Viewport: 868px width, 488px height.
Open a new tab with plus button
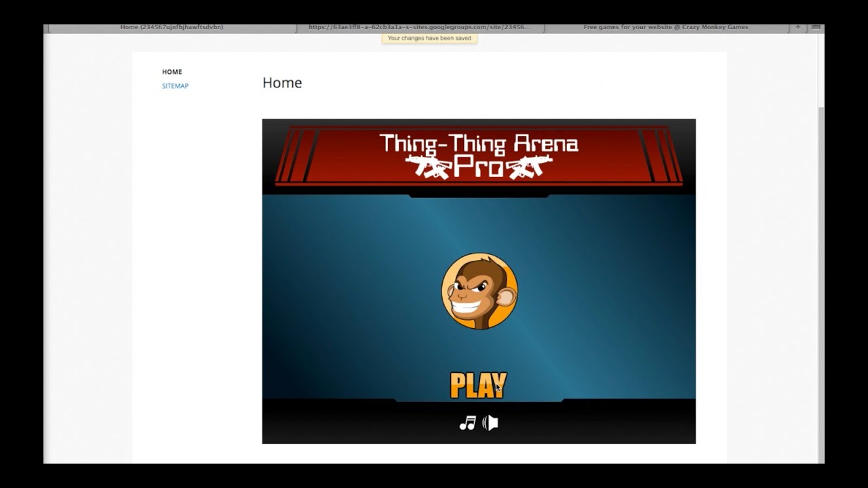tap(798, 28)
